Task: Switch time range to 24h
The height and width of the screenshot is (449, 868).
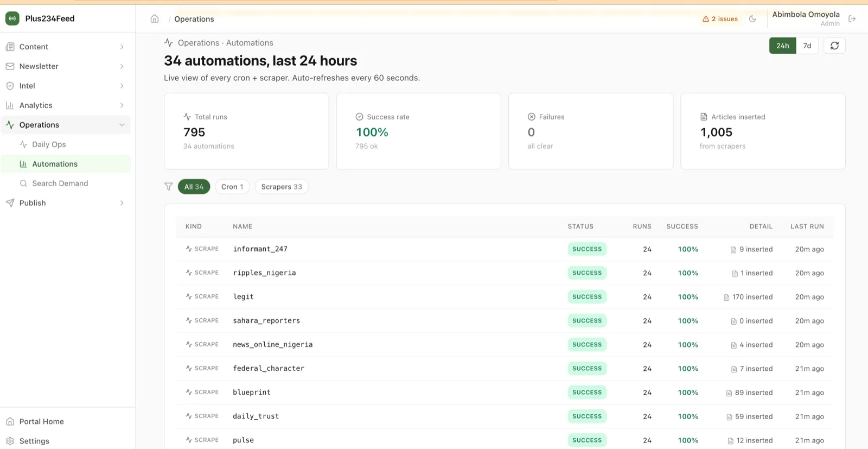Action: tap(782, 46)
